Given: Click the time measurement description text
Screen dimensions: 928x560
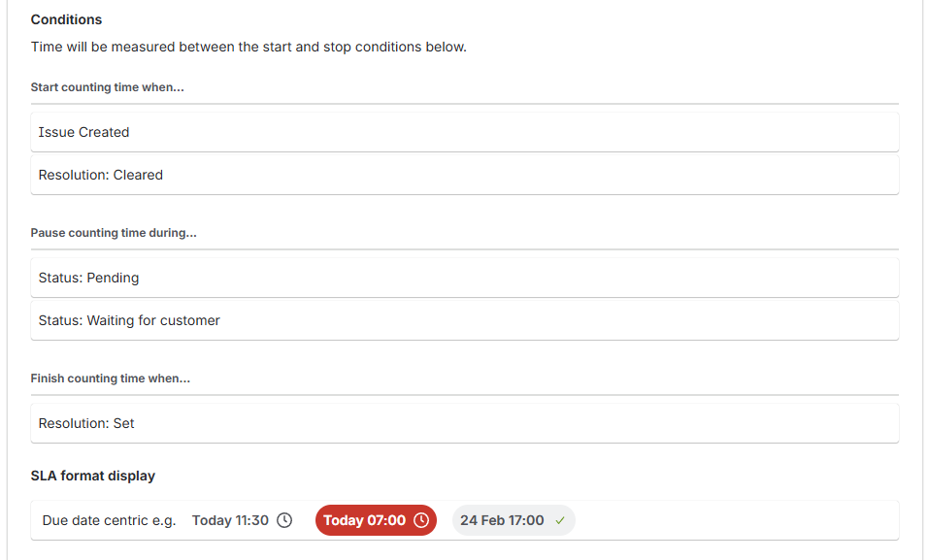Looking at the screenshot, I should [x=249, y=47].
